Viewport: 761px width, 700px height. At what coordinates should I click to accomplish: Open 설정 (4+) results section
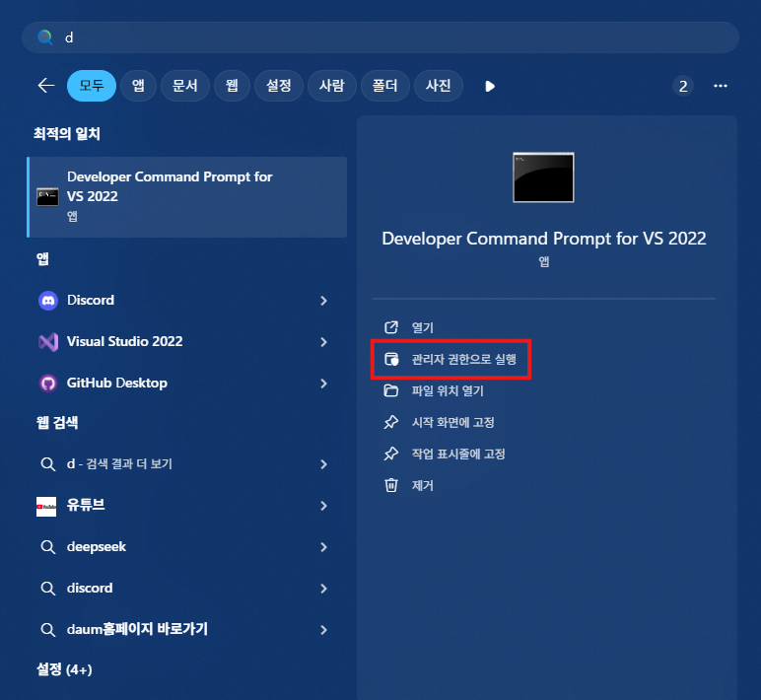click(64, 669)
